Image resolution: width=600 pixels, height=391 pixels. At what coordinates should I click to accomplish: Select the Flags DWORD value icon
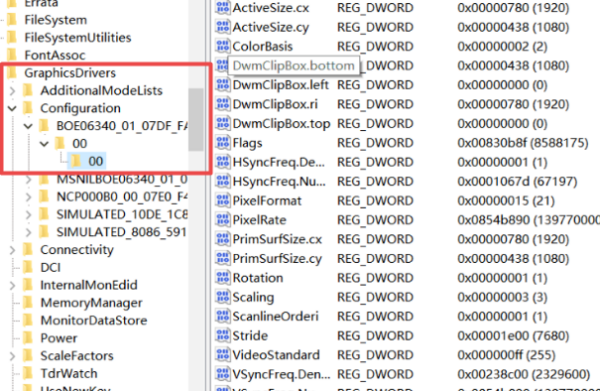pos(222,143)
